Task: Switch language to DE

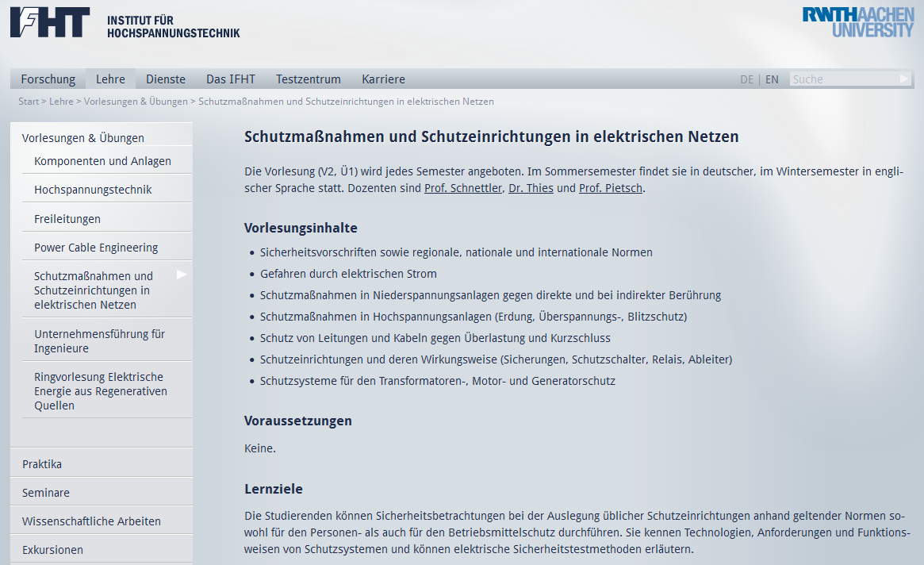Action: pyautogui.click(x=746, y=79)
